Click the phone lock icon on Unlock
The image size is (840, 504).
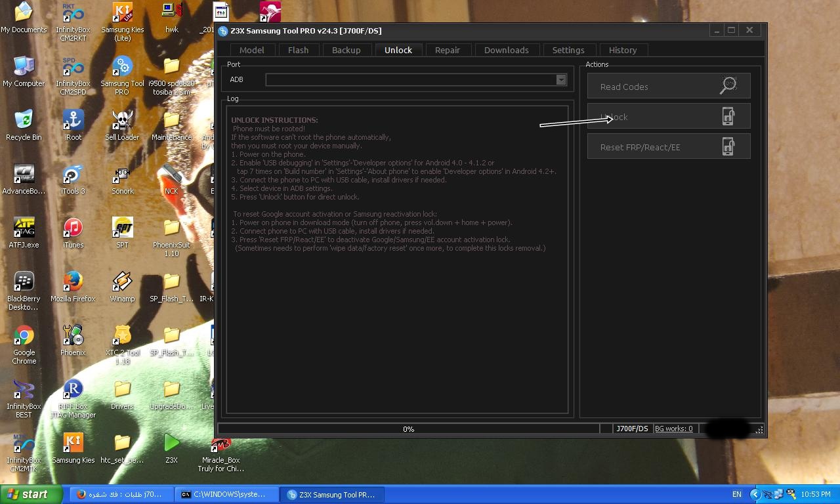[x=728, y=116]
